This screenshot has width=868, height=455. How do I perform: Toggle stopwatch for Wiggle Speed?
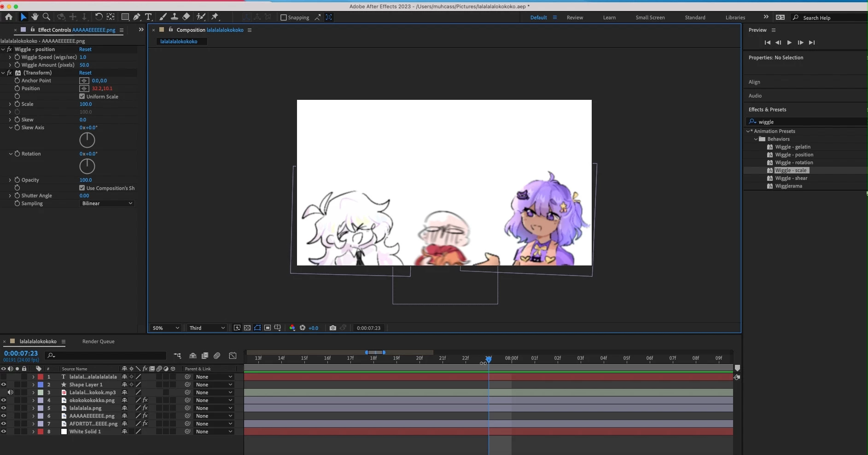(17, 57)
